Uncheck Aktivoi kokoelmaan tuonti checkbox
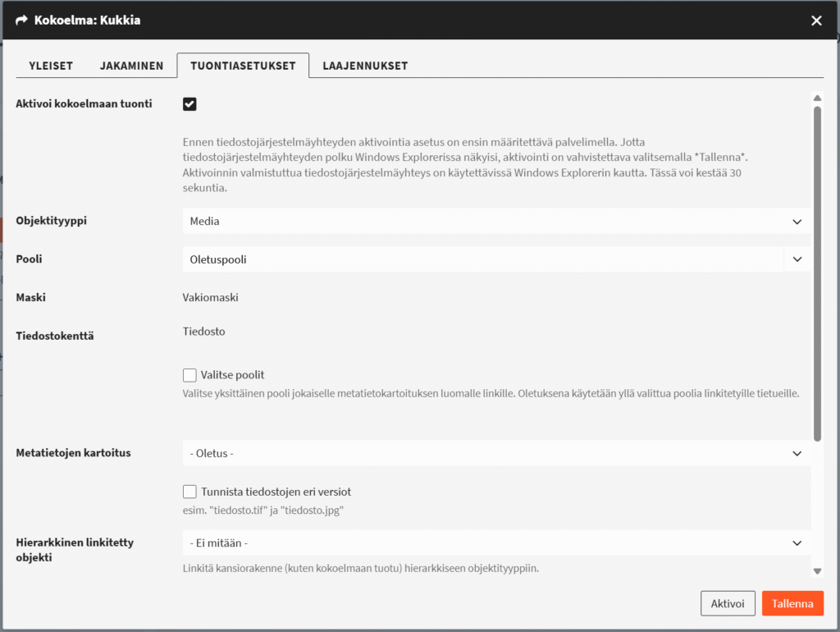The height and width of the screenshot is (632, 840). tap(189, 104)
